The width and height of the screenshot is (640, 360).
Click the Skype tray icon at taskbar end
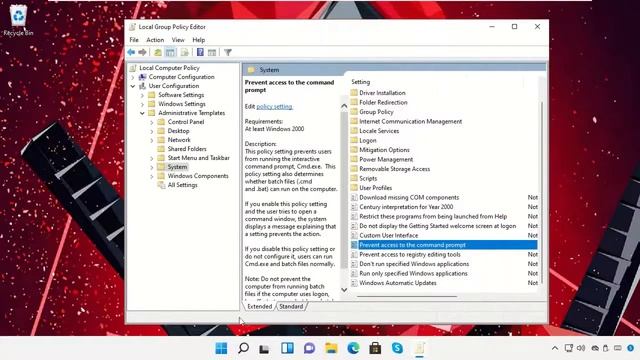[x=631, y=348]
